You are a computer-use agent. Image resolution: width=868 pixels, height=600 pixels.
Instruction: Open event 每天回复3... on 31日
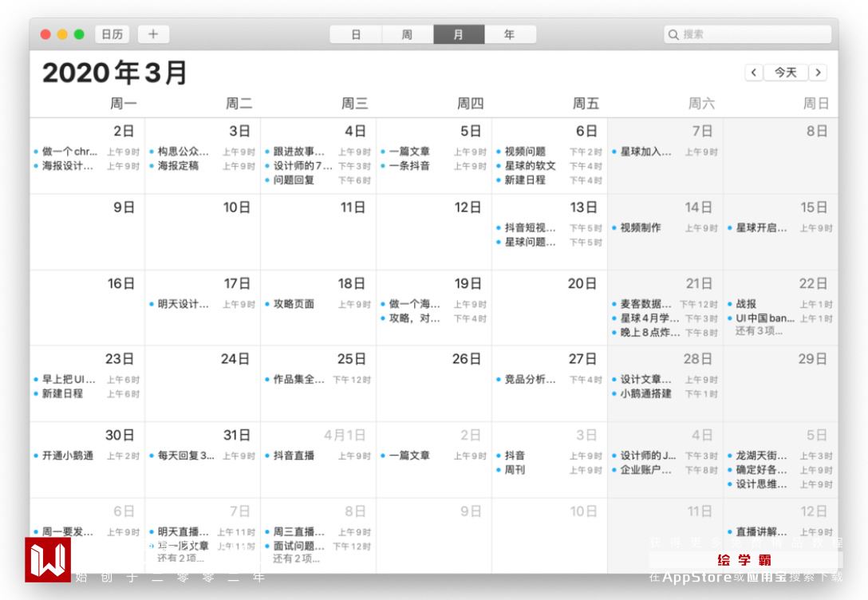coord(203,456)
